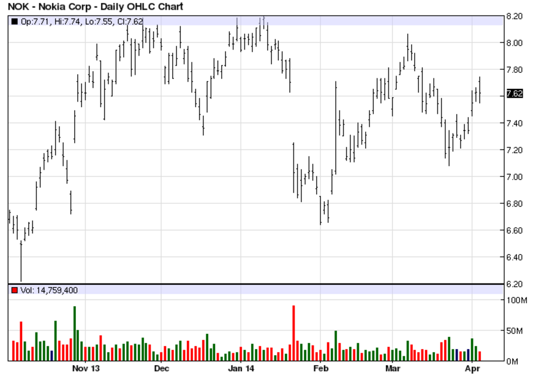Click the 'Mar' date axis label
Viewport: 536px width, 392px height.
(x=393, y=368)
